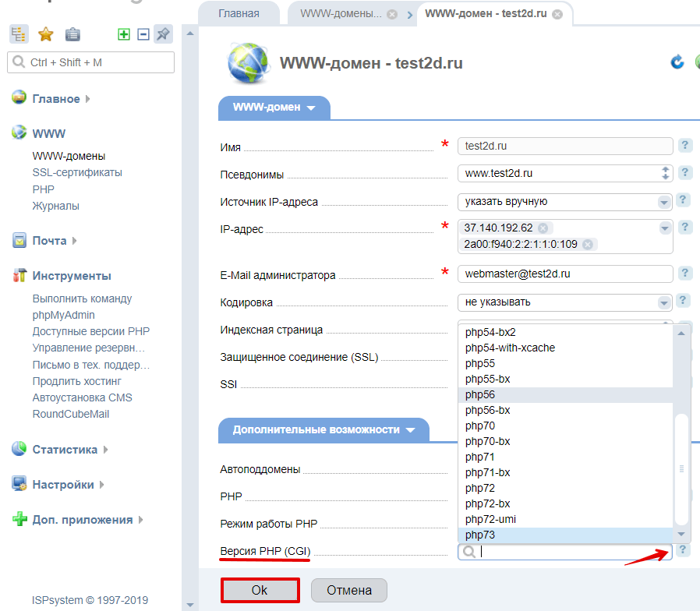Collapse all menu sections with minus icon
The height and width of the screenshot is (611, 700).
[143, 34]
